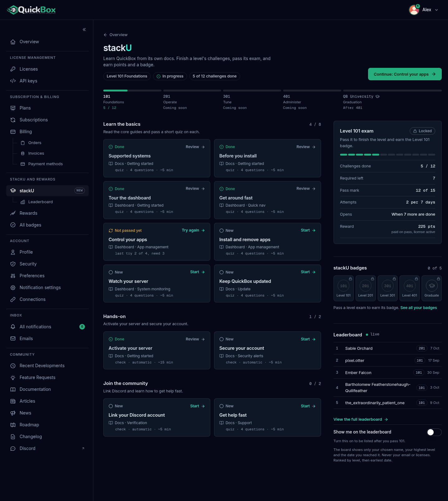Image resolution: width=448 pixels, height=501 pixels.
Task: Open the Alex account dropdown chevron
Action: (x=436, y=10)
